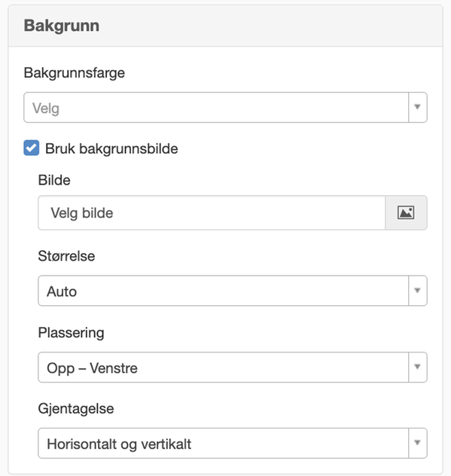Image resolution: width=451 pixels, height=476 pixels.
Task: Open the Bakgrunnsfarge Velg dropdown
Action: pos(226,108)
